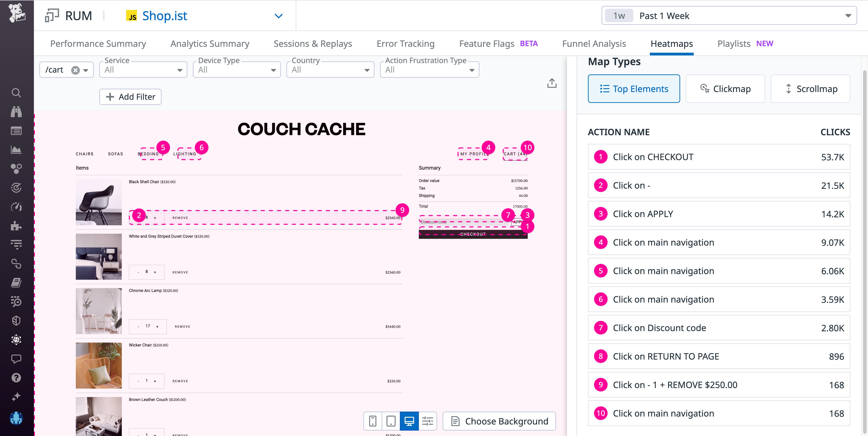Switch to the Error Tracking tab
The width and height of the screenshot is (868, 436).
pyautogui.click(x=405, y=43)
